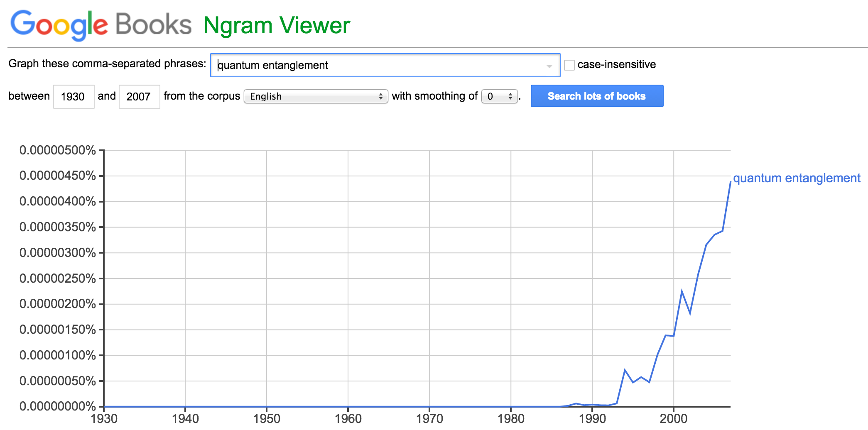This screenshot has height=430, width=868.
Task: Click the "Graph these comma-separated phrases:" label
Action: (x=107, y=64)
